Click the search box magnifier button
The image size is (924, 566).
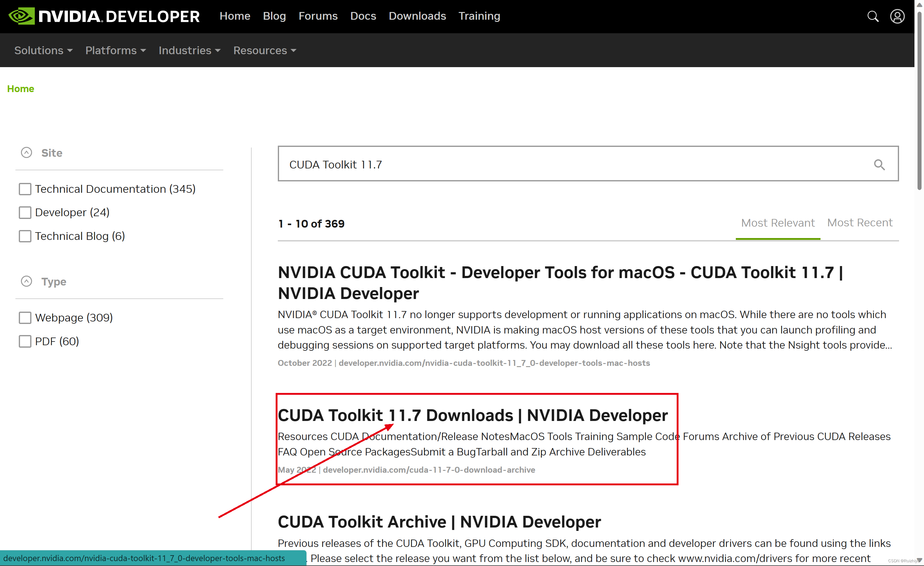pyautogui.click(x=879, y=164)
